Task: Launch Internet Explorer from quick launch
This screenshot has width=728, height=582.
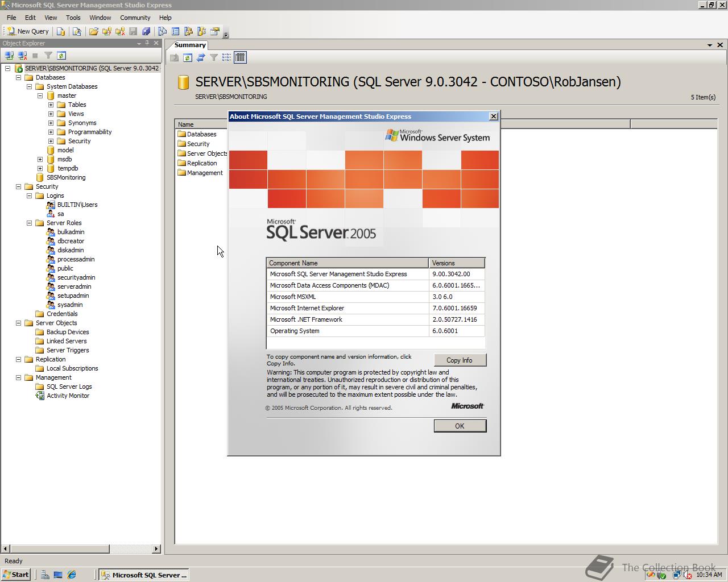Action: click(72, 575)
